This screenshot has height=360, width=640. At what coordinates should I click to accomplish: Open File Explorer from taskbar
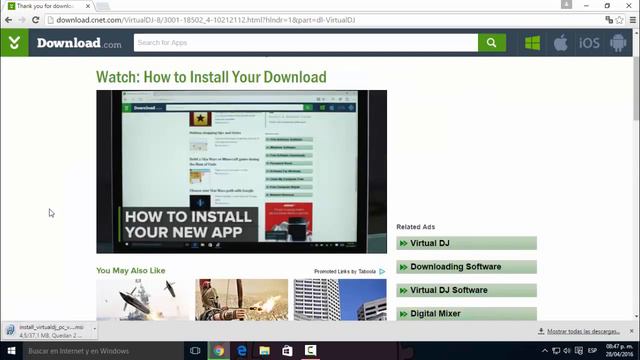click(x=264, y=351)
